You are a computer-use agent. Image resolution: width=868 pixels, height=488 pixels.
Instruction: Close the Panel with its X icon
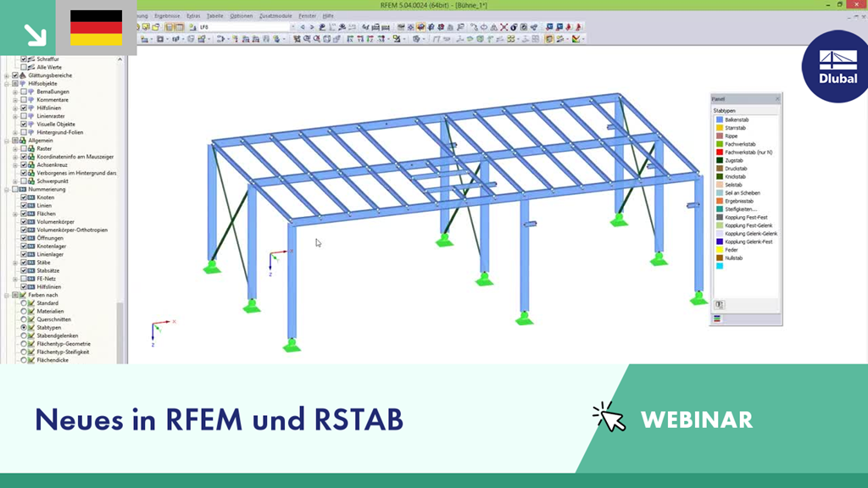tap(777, 99)
